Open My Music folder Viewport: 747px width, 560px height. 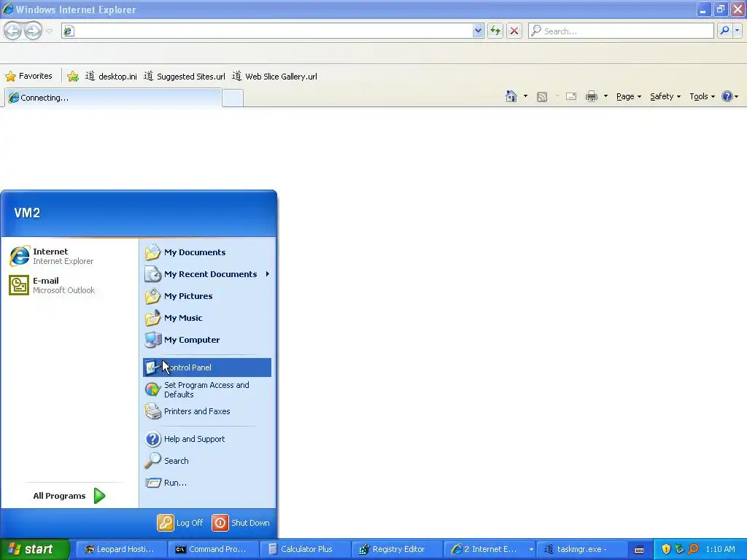click(x=206, y=318)
